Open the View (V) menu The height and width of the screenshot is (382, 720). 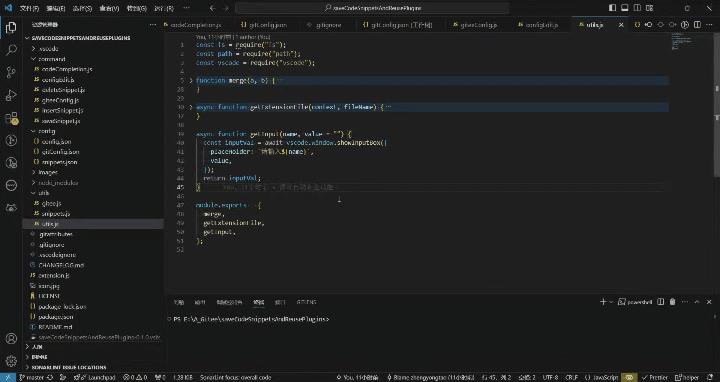point(109,8)
